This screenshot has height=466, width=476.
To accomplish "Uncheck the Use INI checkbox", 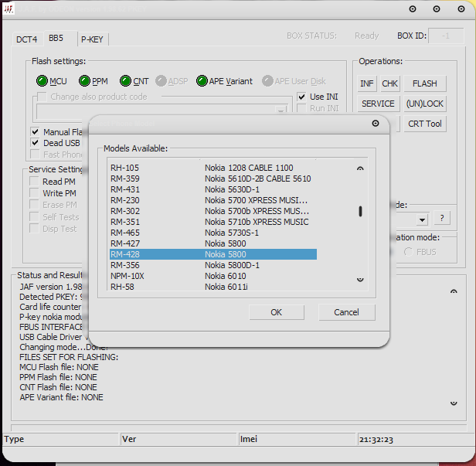I will (x=301, y=97).
